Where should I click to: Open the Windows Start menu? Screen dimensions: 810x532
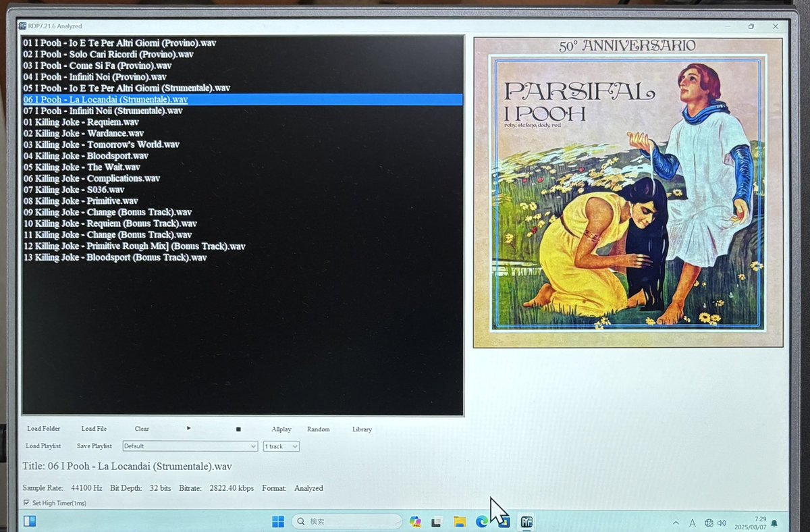coord(278,522)
